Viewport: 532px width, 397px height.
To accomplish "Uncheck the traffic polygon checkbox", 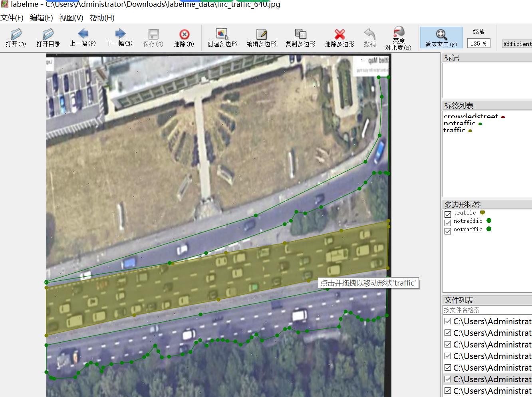I will pyautogui.click(x=448, y=214).
